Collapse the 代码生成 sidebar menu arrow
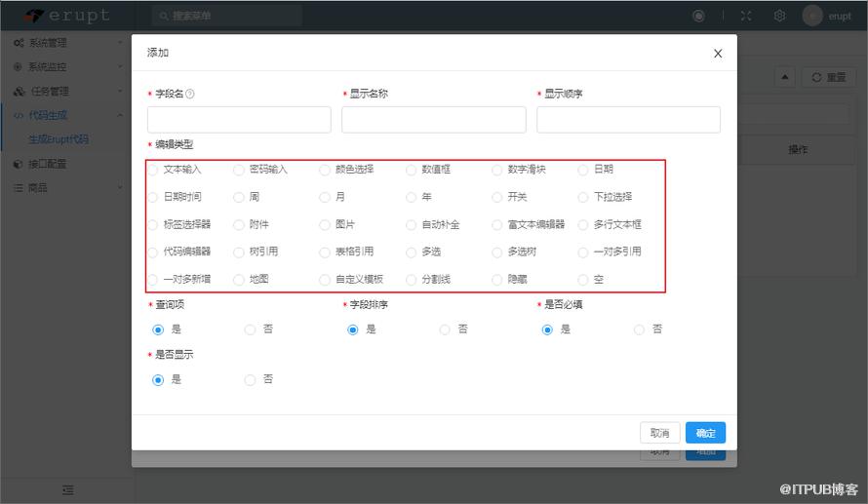868x504 pixels. pos(120,116)
